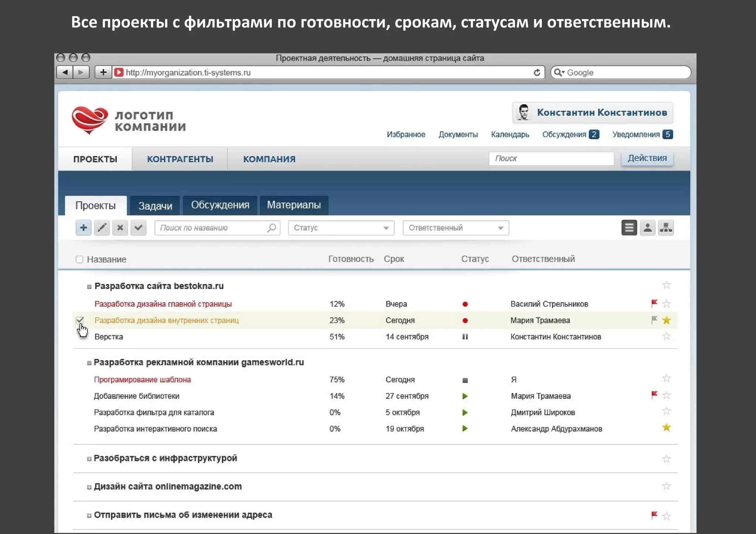Screen dimensions: 756x534
Task: Open the Календарь link
Action: (x=510, y=134)
